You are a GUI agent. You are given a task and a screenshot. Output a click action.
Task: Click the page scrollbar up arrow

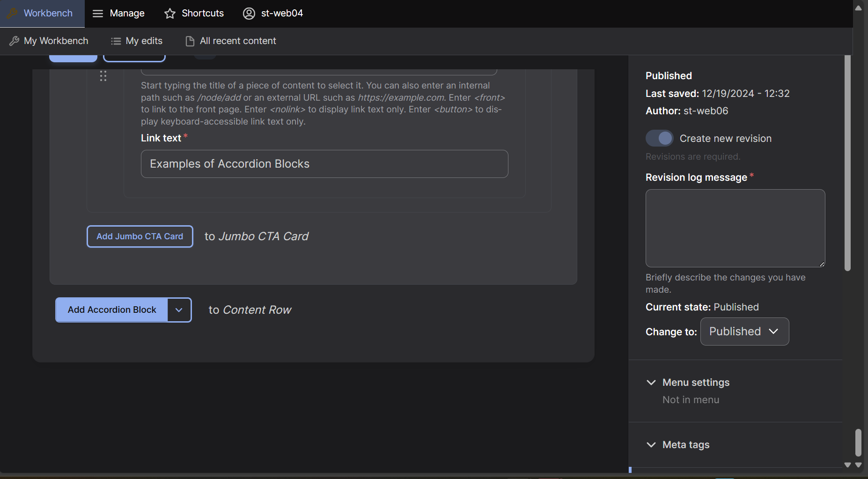point(858,8)
